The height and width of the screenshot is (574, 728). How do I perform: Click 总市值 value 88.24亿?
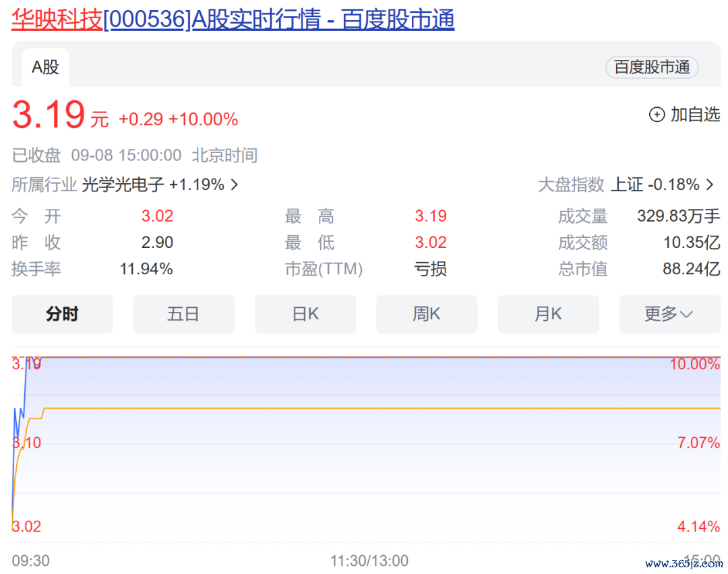point(692,269)
